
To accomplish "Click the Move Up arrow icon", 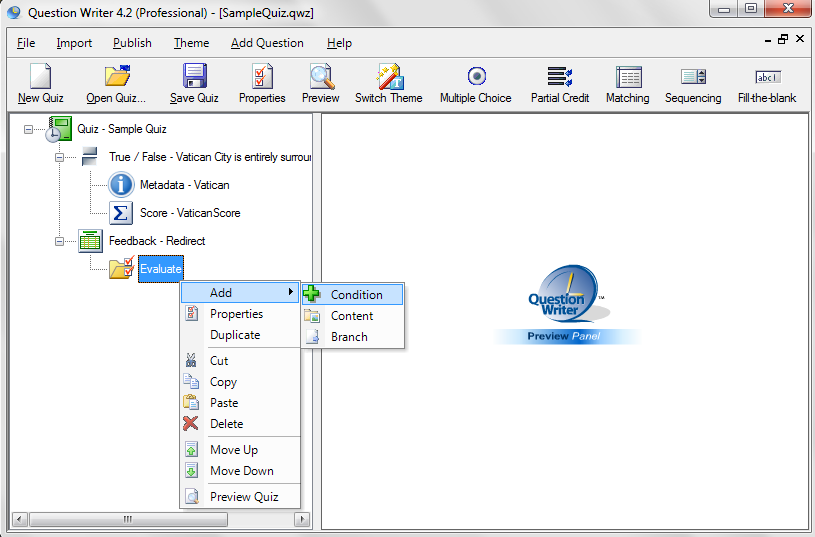I will click(192, 450).
